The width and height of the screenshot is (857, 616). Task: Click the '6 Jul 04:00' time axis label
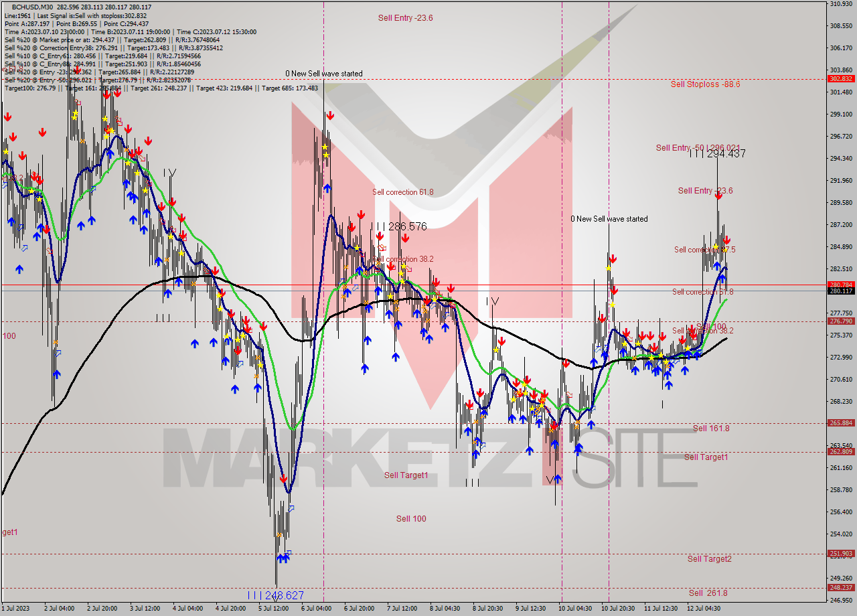(316, 609)
